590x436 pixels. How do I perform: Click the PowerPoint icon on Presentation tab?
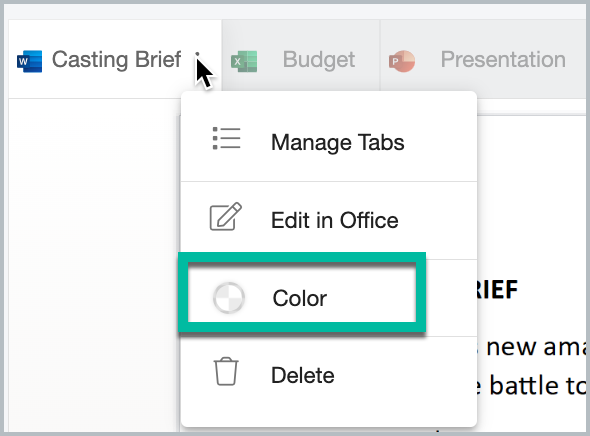click(x=402, y=61)
